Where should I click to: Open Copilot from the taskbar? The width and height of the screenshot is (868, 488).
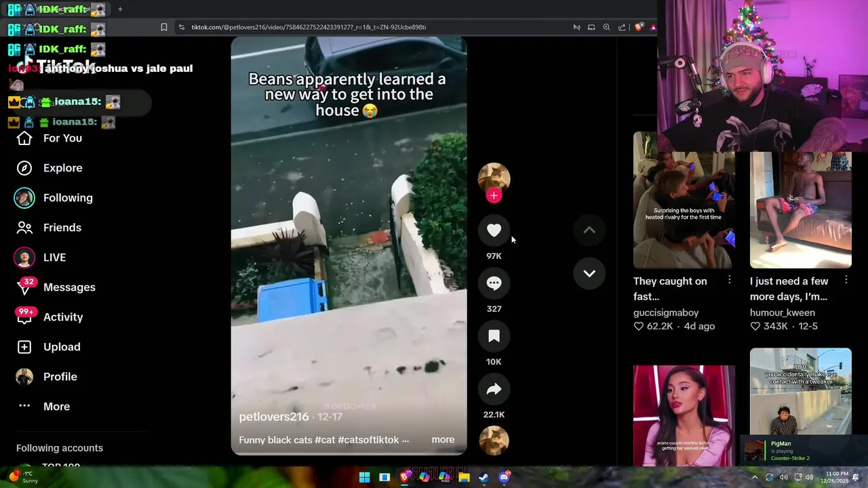[425, 477]
